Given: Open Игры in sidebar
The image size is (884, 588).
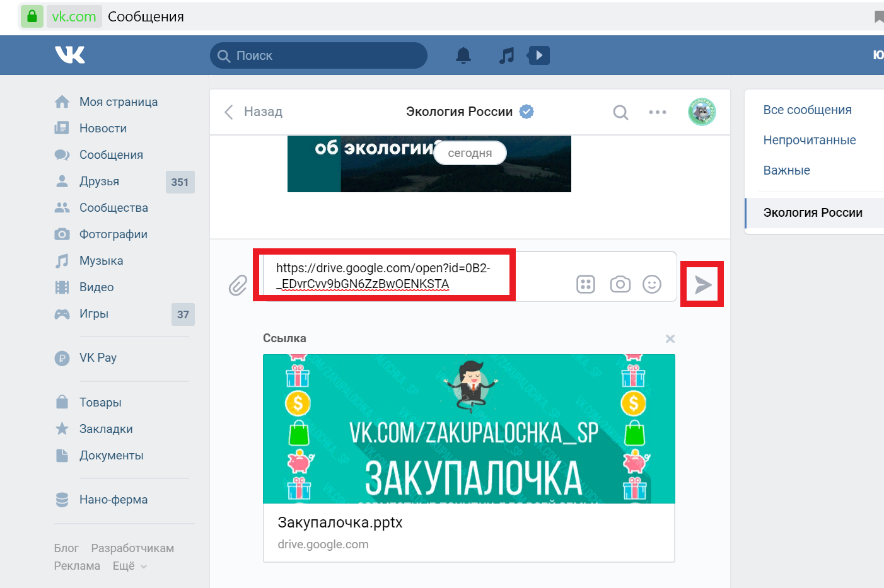Looking at the screenshot, I should pyautogui.click(x=94, y=314).
